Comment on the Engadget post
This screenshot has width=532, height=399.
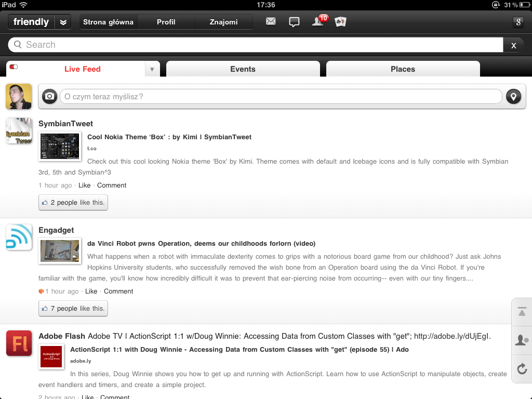click(118, 291)
